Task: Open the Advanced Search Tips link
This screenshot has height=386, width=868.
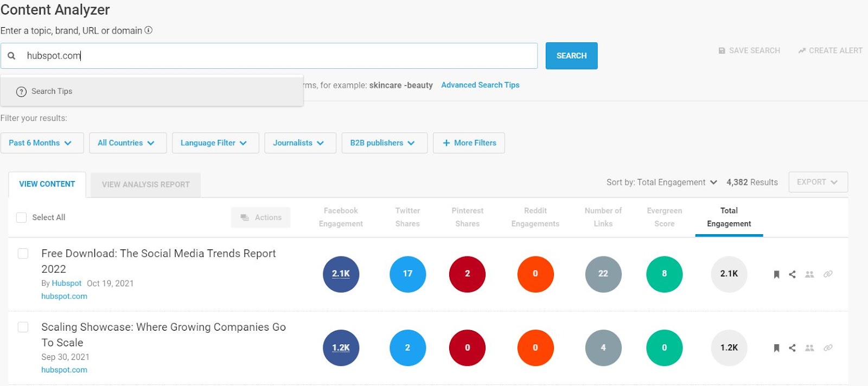Action: pos(480,85)
